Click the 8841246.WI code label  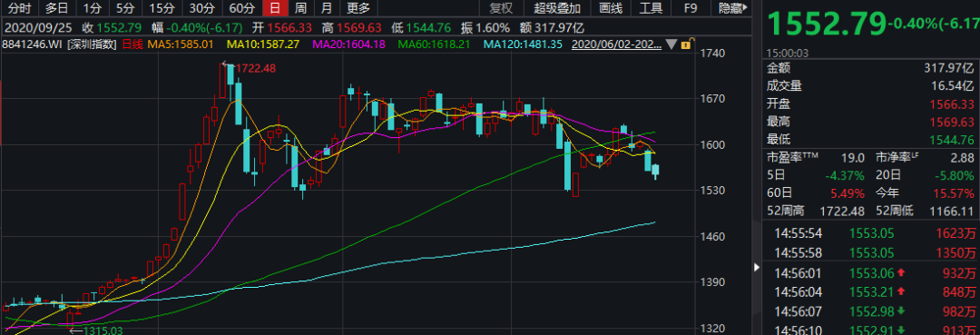tap(33, 44)
